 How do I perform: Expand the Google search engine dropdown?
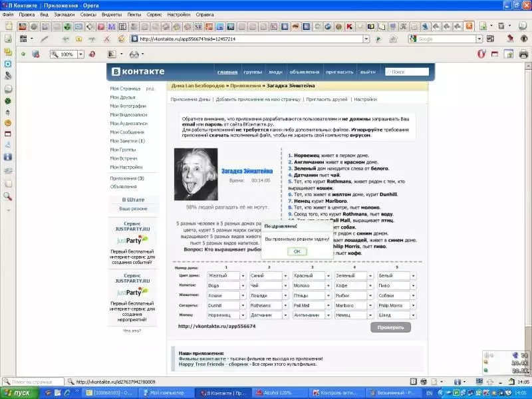(x=479, y=39)
